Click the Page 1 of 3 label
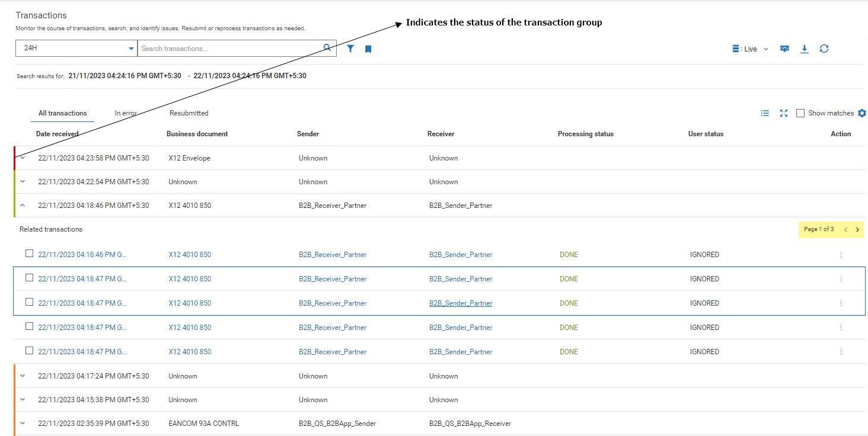Viewport: 868px width, 436px height. (x=819, y=229)
